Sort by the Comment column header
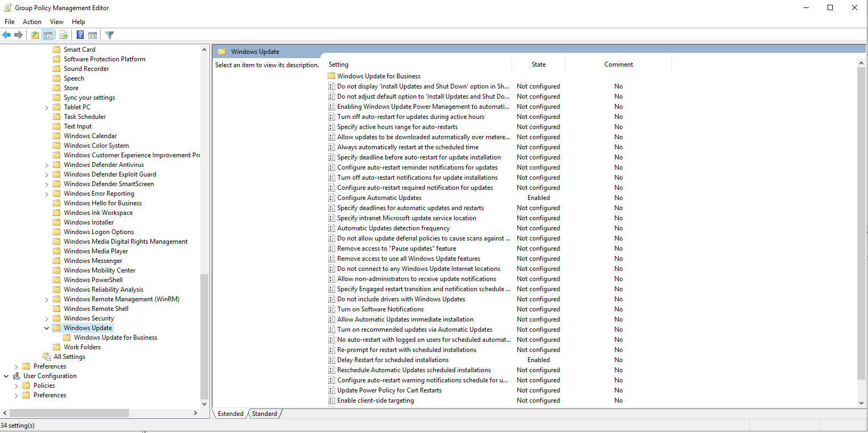The image size is (868, 433). tap(619, 65)
